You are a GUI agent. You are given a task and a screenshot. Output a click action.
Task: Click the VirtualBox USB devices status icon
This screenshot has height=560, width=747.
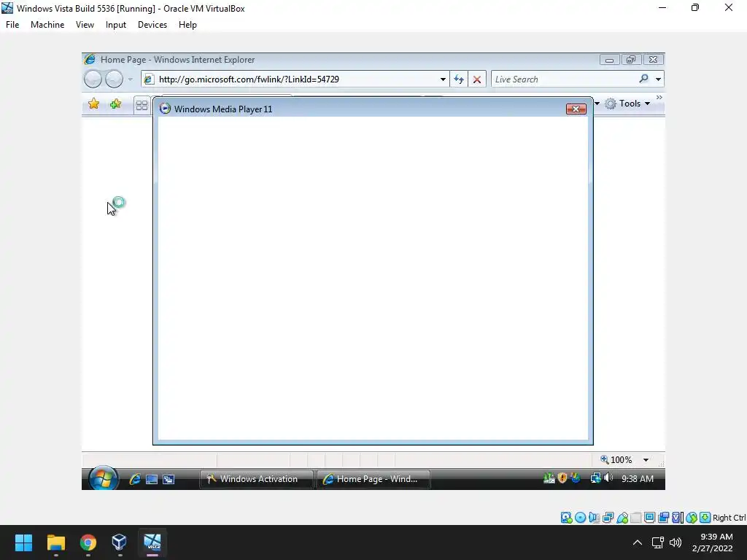point(622,518)
